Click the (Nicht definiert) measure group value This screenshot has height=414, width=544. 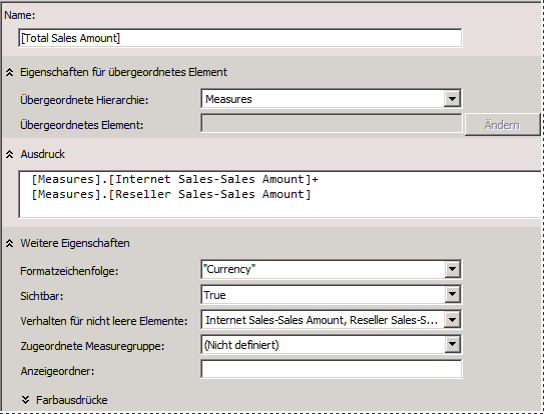click(x=241, y=345)
